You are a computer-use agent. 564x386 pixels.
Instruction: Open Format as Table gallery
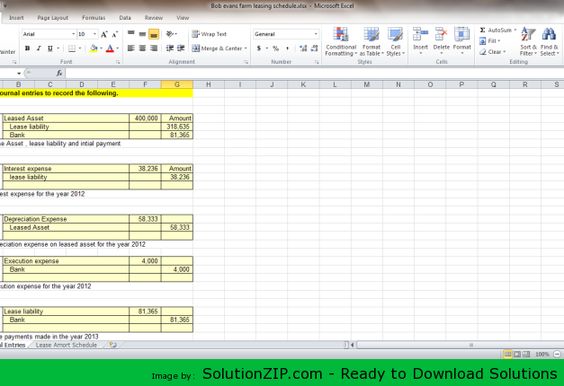pyautogui.click(x=371, y=41)
